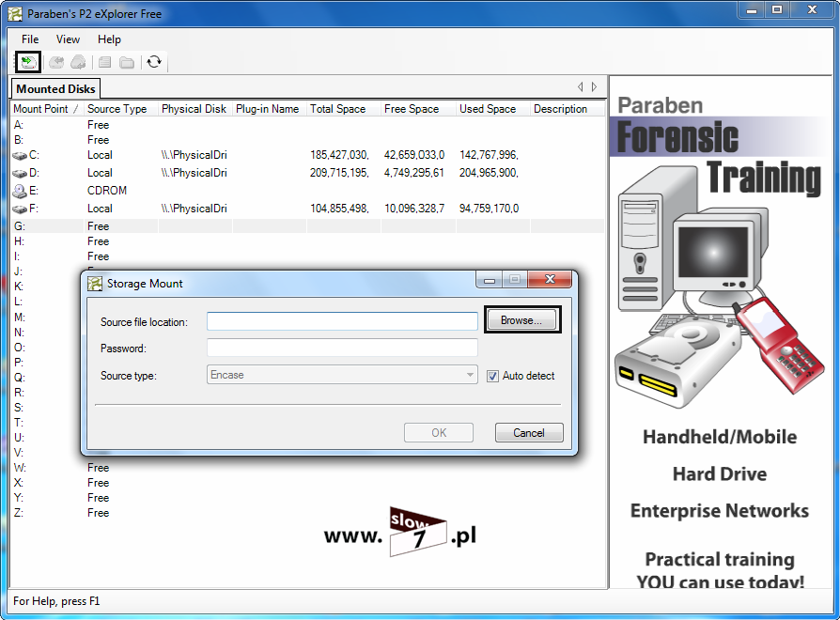
Task: Click the grayed properties list toolbar icon
Action: point(105,63)
